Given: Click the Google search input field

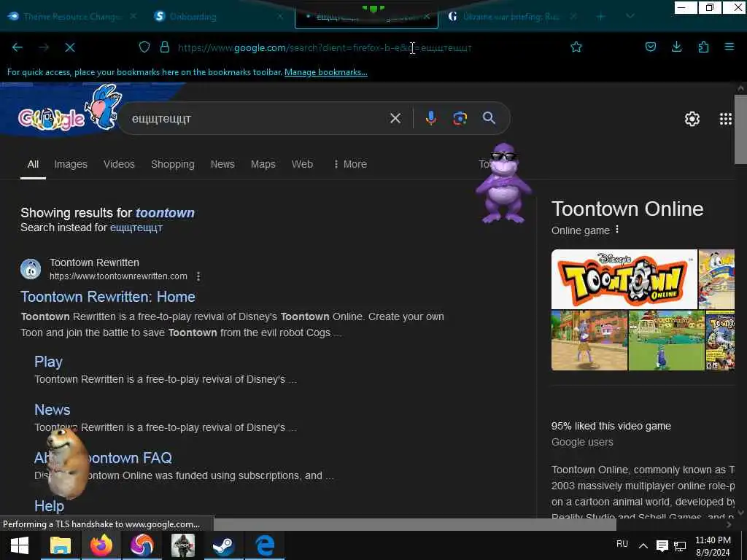Looking at the screenshot, I should coord(258,118).
